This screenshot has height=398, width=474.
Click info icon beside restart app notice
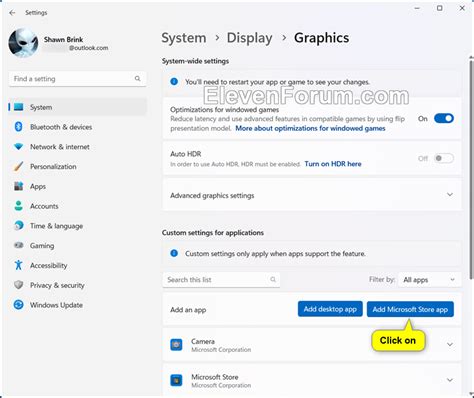coord(174,82)
